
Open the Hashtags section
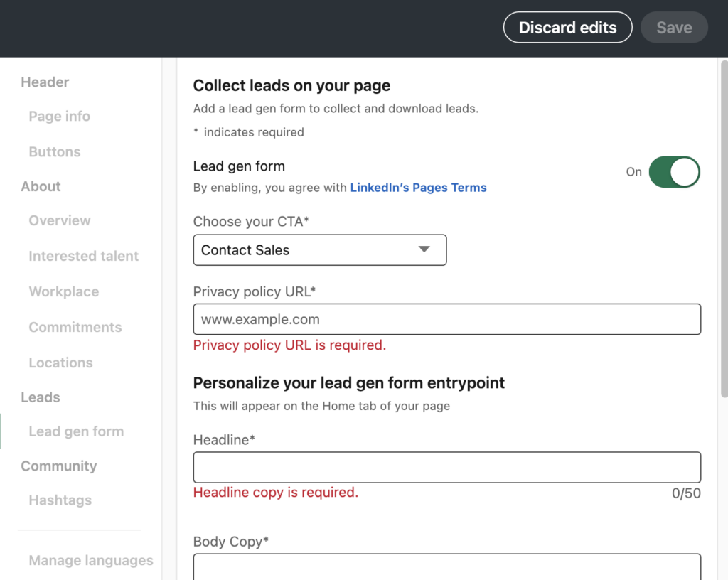[60, 500]
